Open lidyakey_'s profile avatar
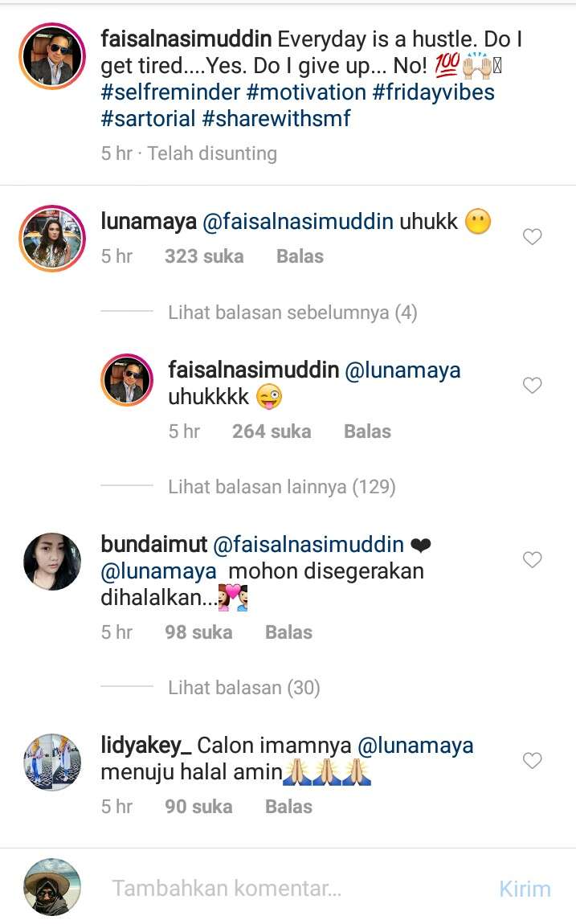This screenshot has width=576, height=924. 52,762
